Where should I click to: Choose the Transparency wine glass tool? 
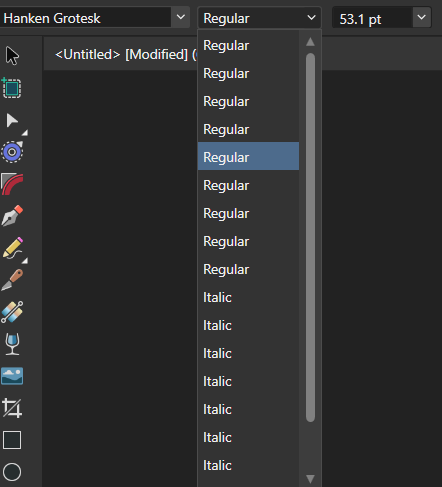pos(12,344)
